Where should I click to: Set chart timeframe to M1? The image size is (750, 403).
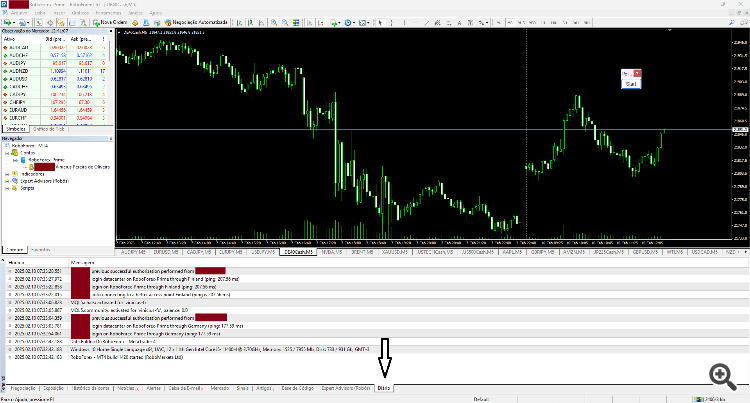click(499, 22)
